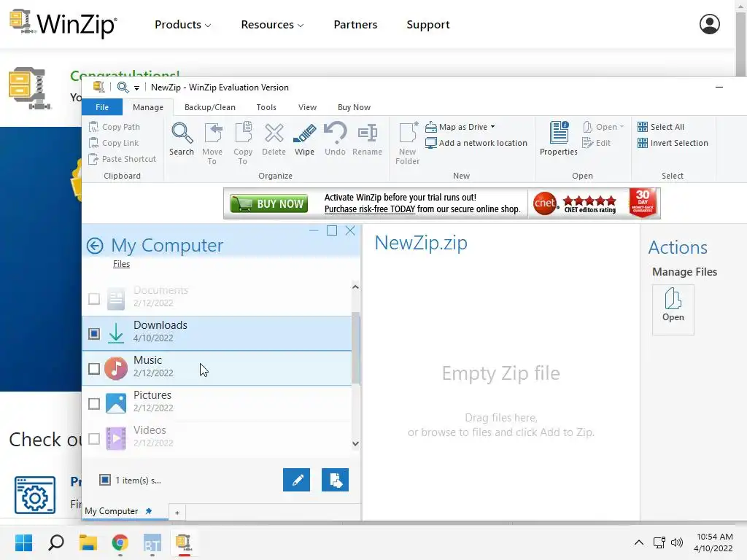Viewport: 747px width, 560px height.
Task: Check the Music folder checkbox
Action: pyautogui.click(x=94, y=368)
